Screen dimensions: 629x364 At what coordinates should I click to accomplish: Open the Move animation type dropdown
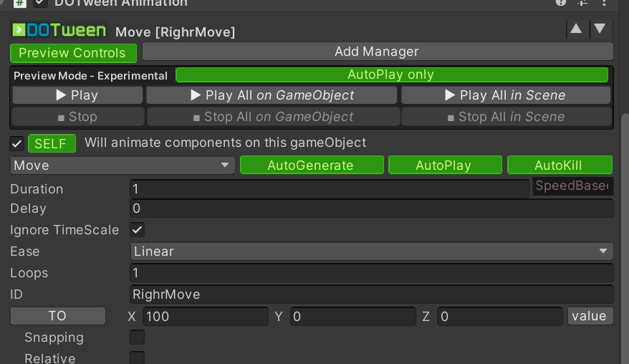point(122,166)
